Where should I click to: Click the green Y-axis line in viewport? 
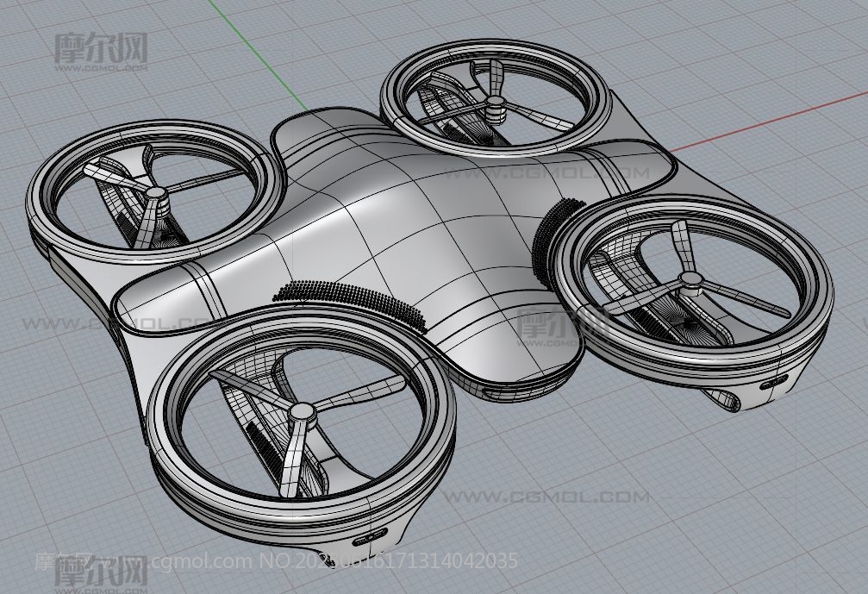coord(258,55)
